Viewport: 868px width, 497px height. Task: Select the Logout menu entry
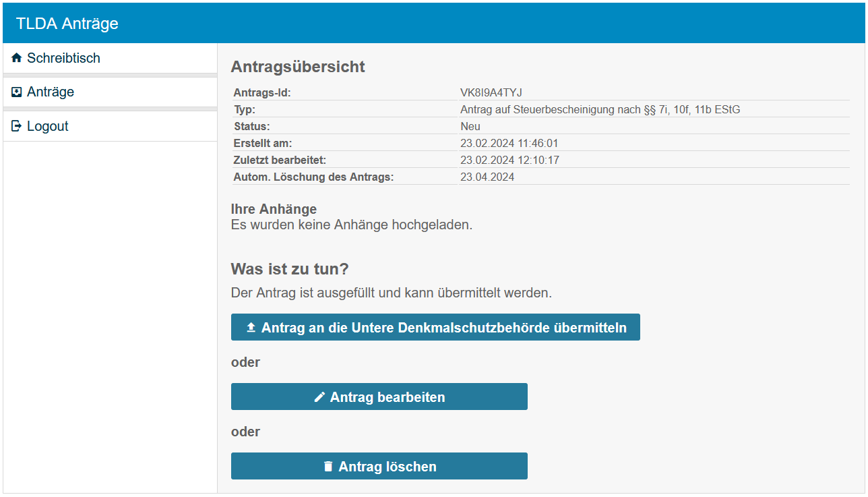(x=47, y=126)
